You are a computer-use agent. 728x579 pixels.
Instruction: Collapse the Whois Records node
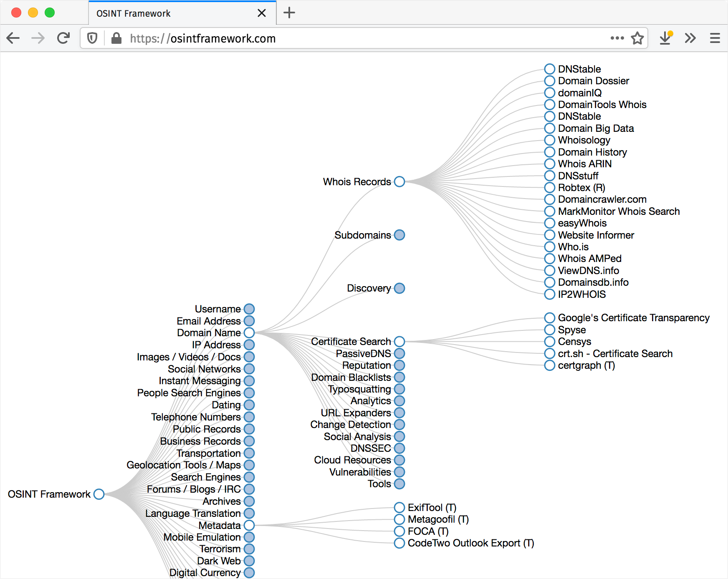pyautogui.click(x=399, y=182)
